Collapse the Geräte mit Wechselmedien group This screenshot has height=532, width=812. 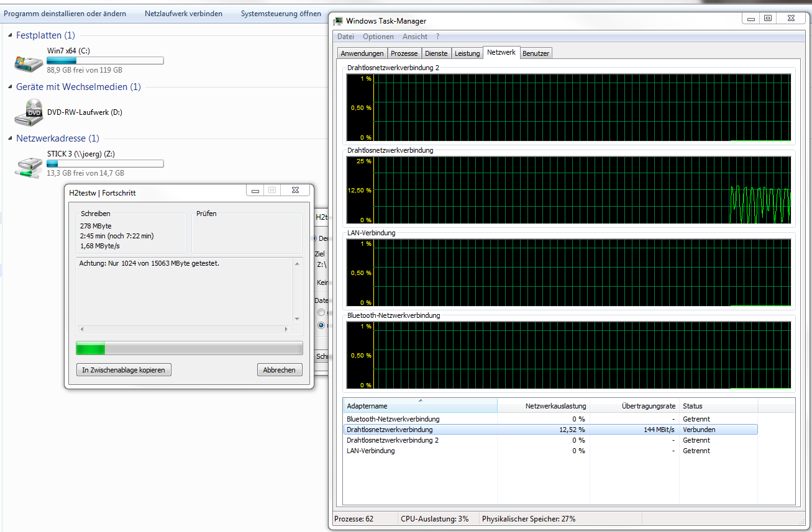tap(10, 87)
